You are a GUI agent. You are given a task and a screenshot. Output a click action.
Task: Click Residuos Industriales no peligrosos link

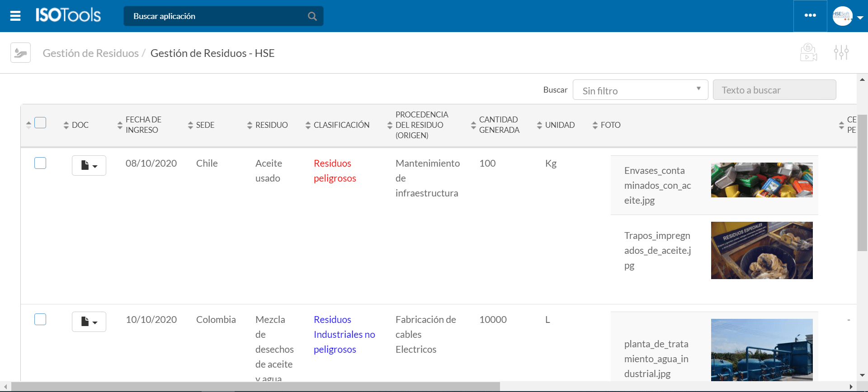coord(344,334)
